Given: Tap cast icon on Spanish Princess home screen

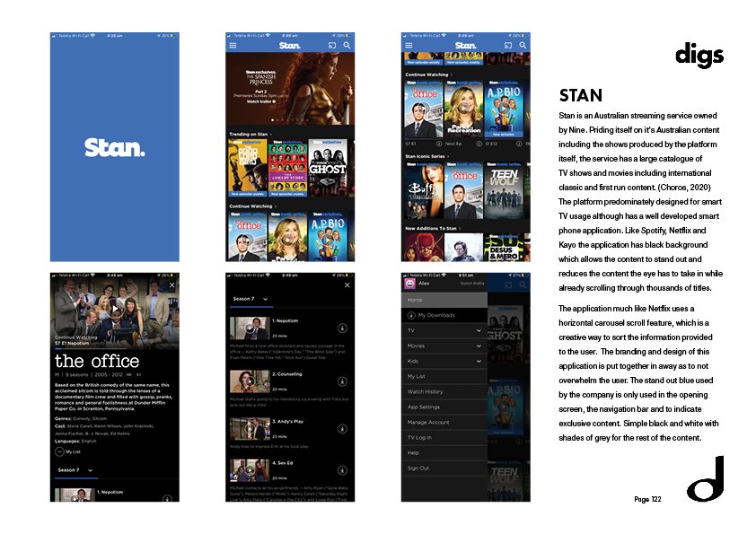Looking at the screenshot, I should coord(331,45).
